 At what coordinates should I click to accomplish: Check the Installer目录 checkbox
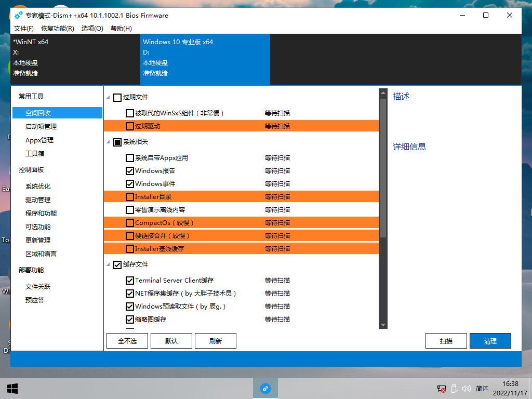coord(129,197)
